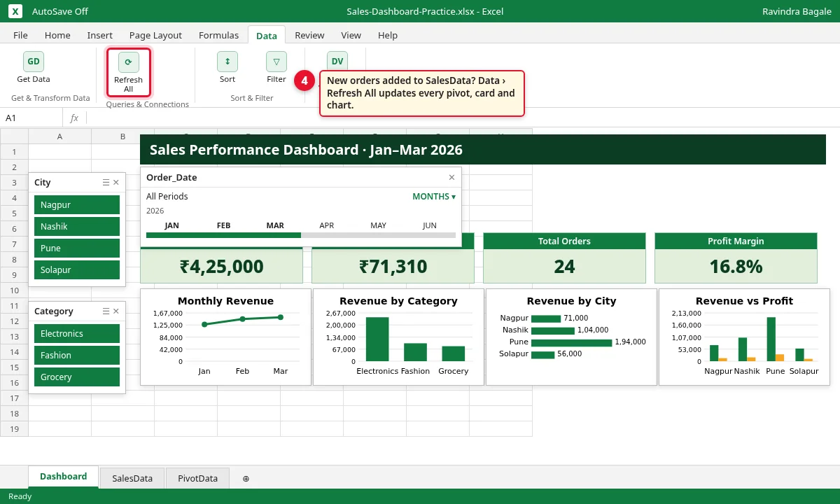Click the Electronics bar in category chart
Image resolution: width=840 pixels, height=504 pixels.
click(x=377, y=339)
